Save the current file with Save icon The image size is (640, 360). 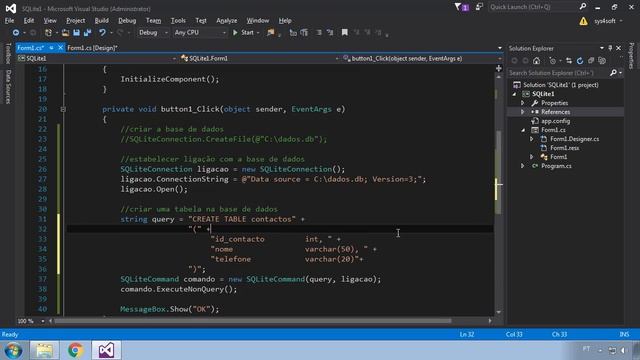pos(76,32)
